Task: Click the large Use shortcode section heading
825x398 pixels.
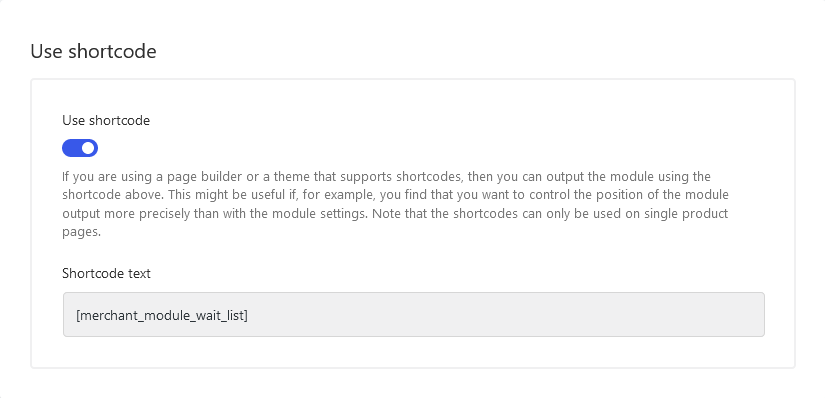Action: [x=93, y=52]
